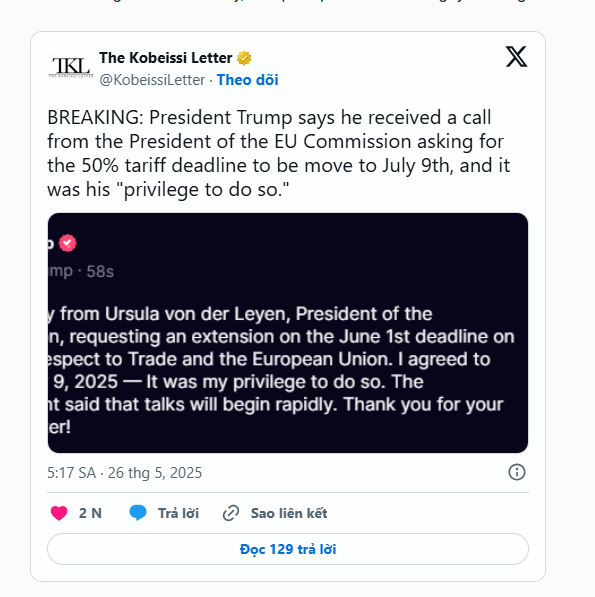Follow the account via Theo dõi
The height and width of the screenshot is (597, 595).
(x=247, y=80)
